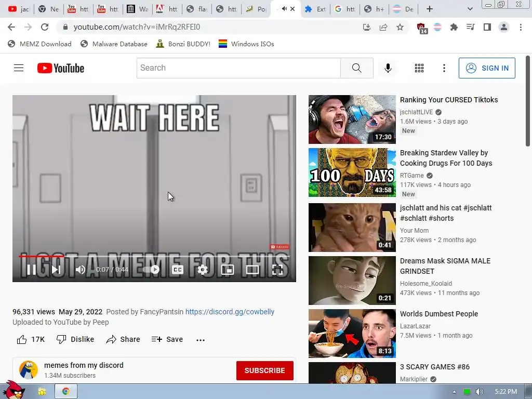
Task: Share the video
Action: pos(123,339)
